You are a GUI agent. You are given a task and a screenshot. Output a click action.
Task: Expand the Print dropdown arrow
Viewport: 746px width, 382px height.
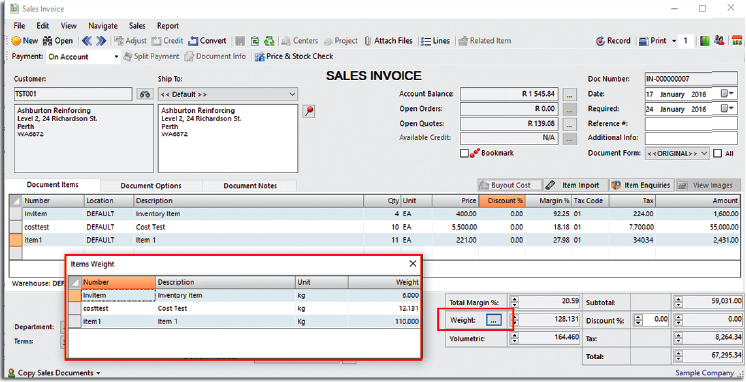point(674,41)
